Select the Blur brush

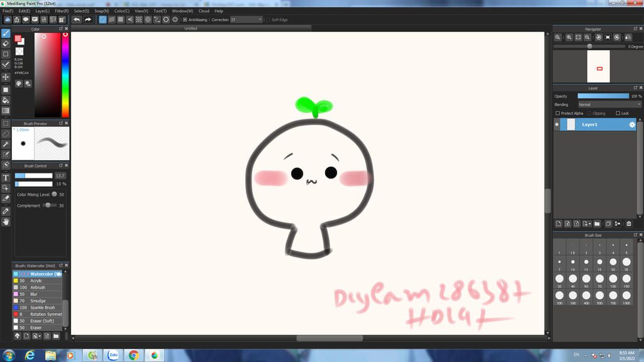[37, 294]
